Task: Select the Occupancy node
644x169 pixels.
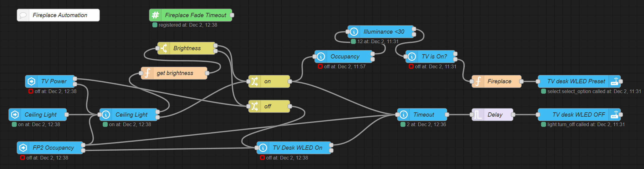Action: point(345,57)
